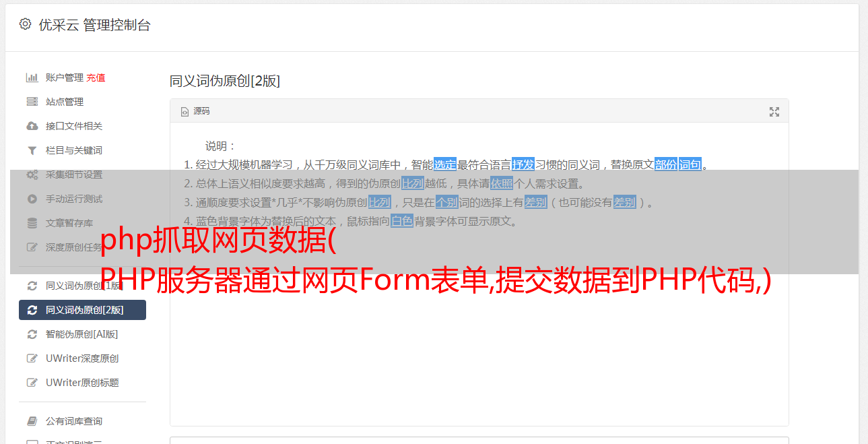Toggle fullscreen with the expand icon in editor
This screenshot has width=868, height=444.
(774, 112)
